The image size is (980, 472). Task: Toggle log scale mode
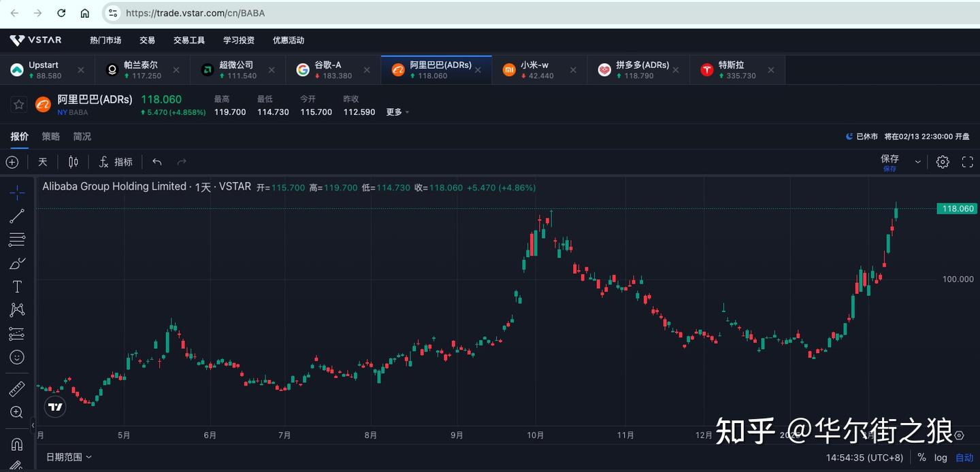pyautogui.click(x=941, y=458)
